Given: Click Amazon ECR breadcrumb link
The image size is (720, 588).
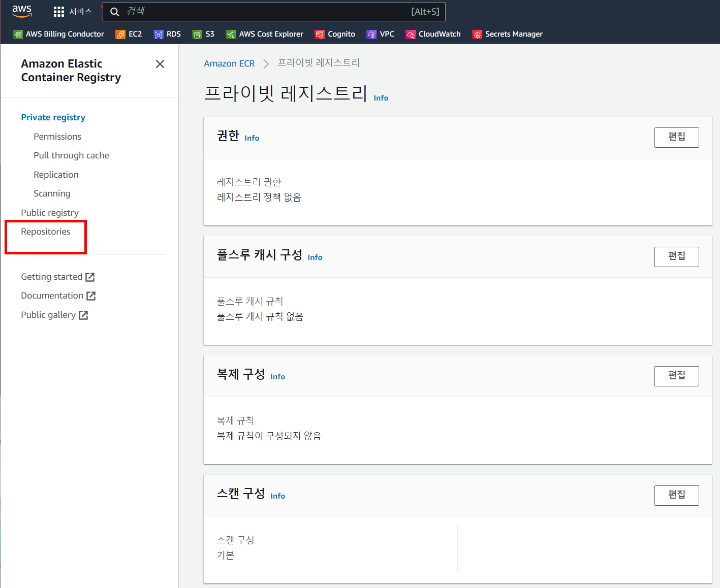Looking at the screenshot, I should (x=229, y=63).
